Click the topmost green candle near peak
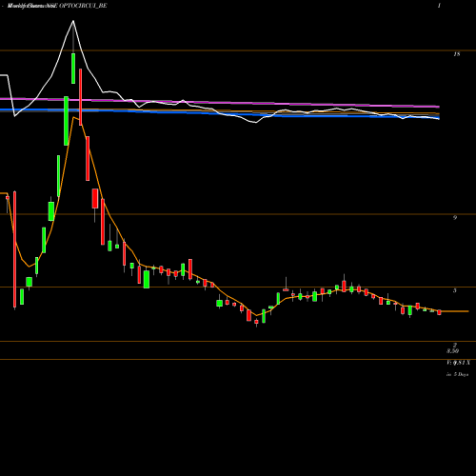 pos(73,69)
